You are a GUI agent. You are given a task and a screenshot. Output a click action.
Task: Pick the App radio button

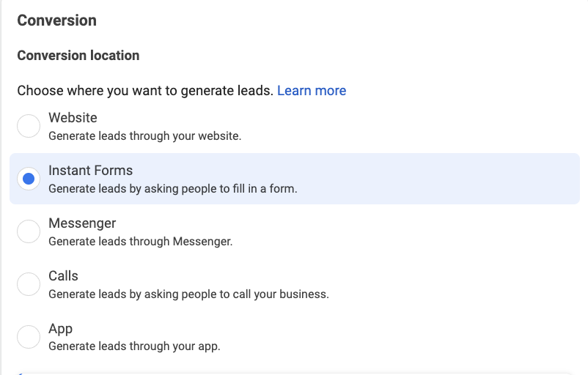point(29,337)
